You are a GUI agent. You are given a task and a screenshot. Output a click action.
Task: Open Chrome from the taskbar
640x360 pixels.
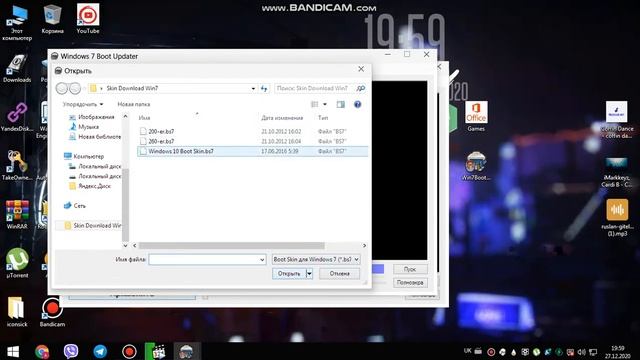[x=42, y=351]
